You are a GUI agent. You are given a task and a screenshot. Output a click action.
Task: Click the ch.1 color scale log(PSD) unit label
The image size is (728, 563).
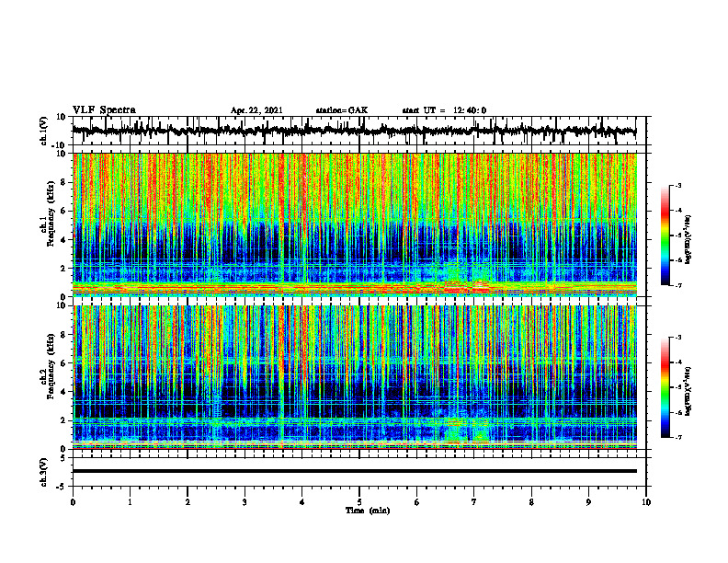689,240
